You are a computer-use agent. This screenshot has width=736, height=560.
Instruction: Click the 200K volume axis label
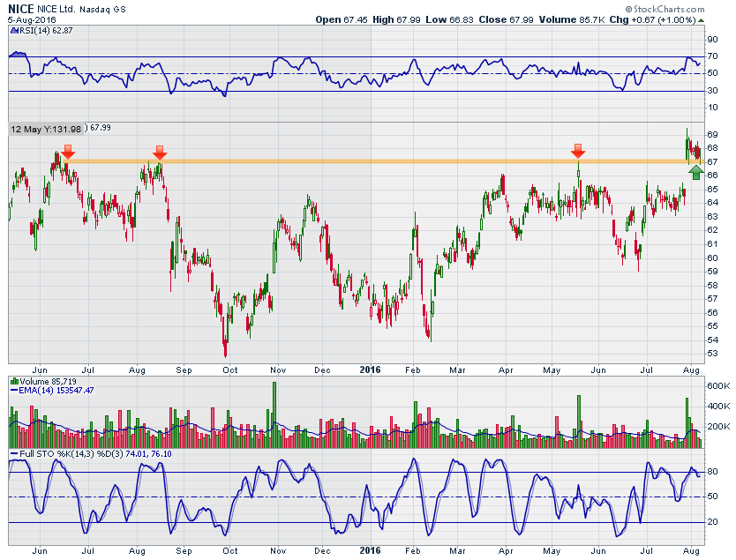[x=718, y=427]
